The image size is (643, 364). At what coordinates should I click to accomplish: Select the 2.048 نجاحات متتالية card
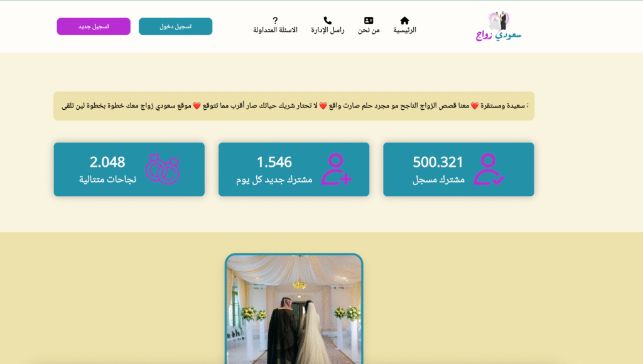(x=129, y=169)
